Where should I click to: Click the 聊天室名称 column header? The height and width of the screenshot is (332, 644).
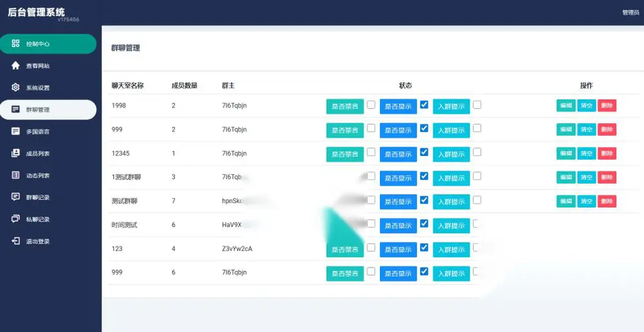click(x=128, y=86)
